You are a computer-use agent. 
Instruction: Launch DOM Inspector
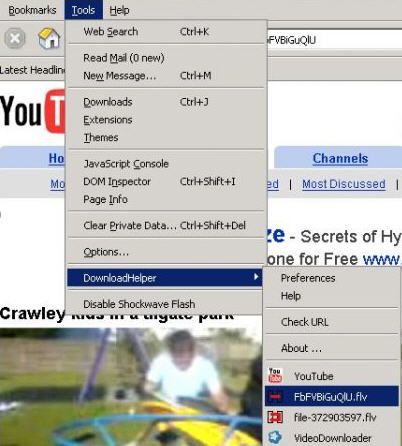pyautogui.click(x=166, y=181)
